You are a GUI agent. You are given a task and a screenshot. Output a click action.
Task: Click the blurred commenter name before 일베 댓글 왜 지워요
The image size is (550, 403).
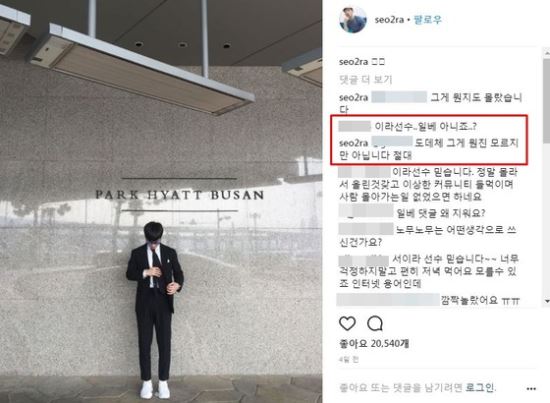(366, 211)
